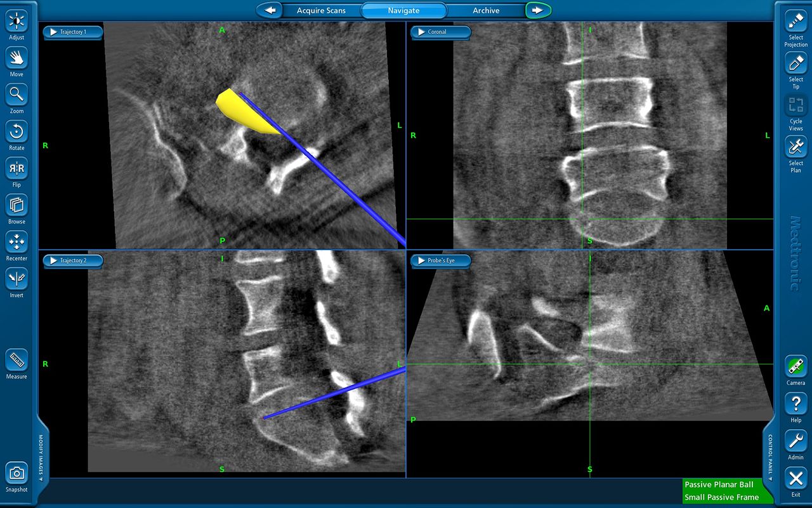Select the Adjust brightness tool

point(16,22)
